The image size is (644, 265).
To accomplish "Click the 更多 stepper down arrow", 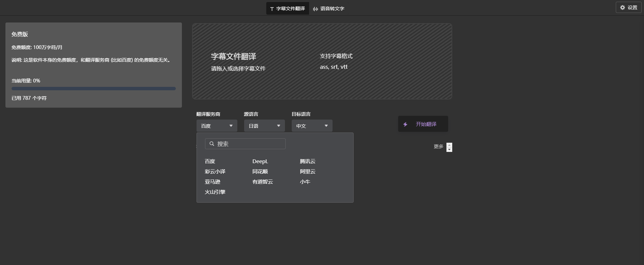I will 449,150.
